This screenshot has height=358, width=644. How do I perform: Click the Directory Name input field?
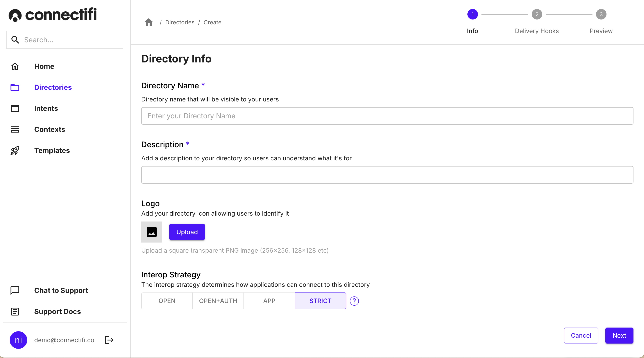pos(387,115)
